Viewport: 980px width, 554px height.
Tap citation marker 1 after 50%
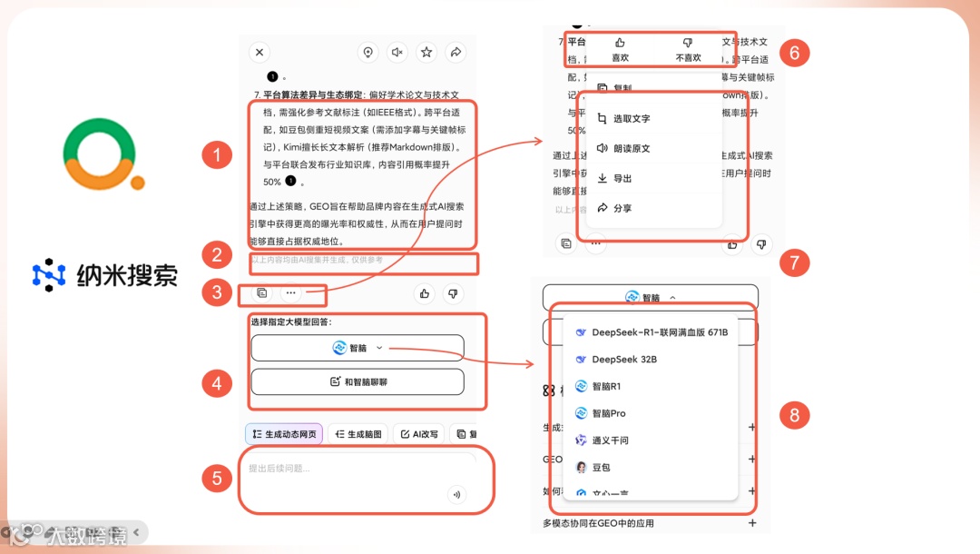point(290,181)
